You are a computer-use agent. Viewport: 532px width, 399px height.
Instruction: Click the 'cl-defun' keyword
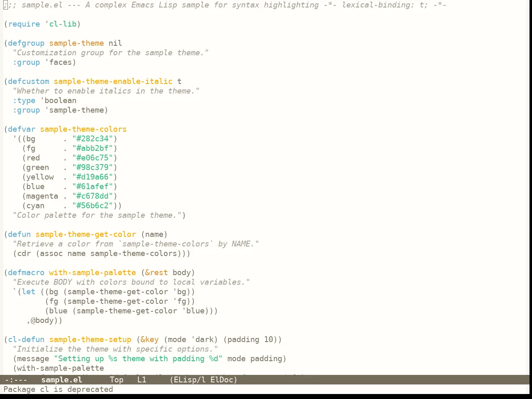pos(26,340)
